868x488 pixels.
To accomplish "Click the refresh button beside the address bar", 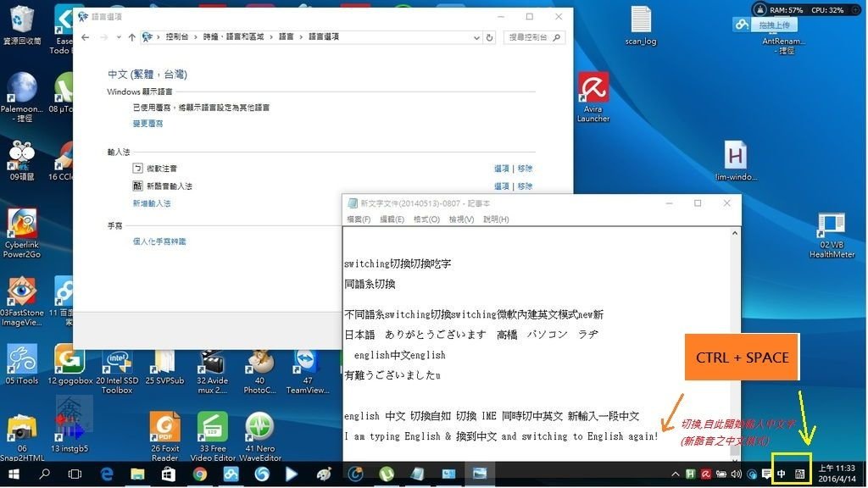I will coord(489,37).
